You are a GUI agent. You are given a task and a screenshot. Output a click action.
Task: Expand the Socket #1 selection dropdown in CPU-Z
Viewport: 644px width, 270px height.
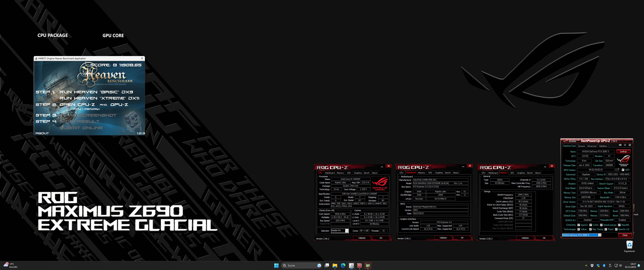(x=347, y=231)
